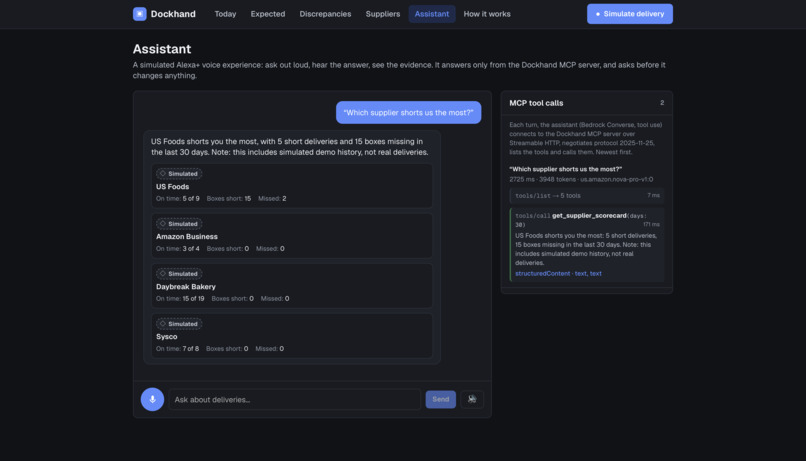806x461 pixels.
Task: Click "On time: 7 of 8" value
Action: pos(177,348)
